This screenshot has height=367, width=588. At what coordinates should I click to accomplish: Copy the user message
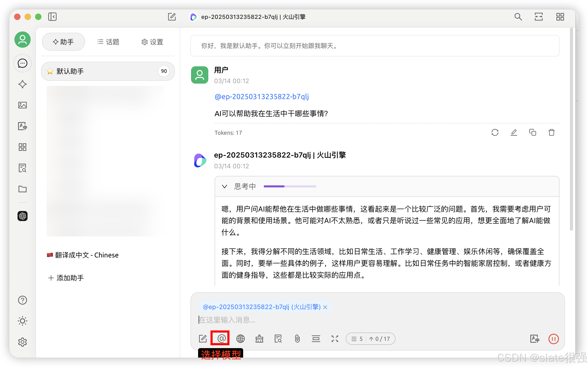(x=532, y=132)
